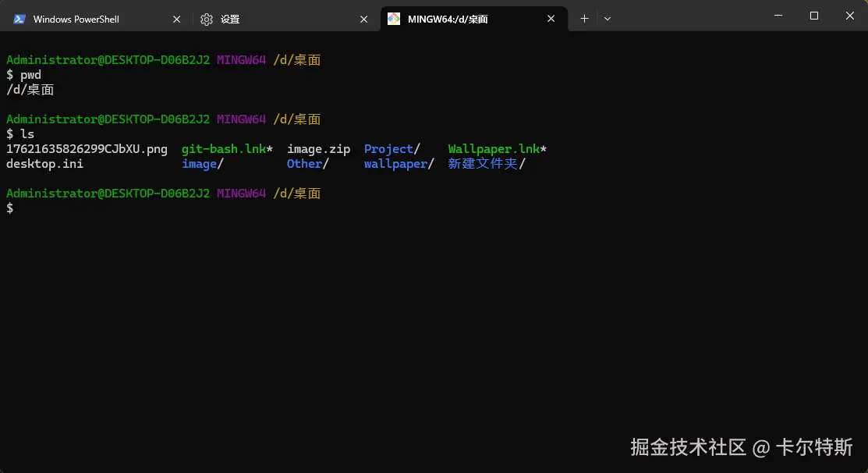Click the 17621635826299CJbXU.png filename
Screen dimensions: 868x473
[87, 148]
